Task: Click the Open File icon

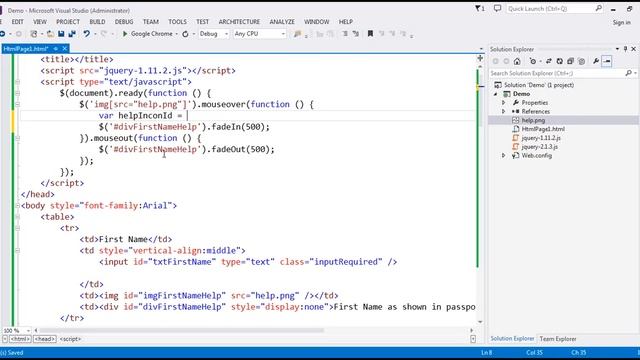Action: tap(50, 34)
